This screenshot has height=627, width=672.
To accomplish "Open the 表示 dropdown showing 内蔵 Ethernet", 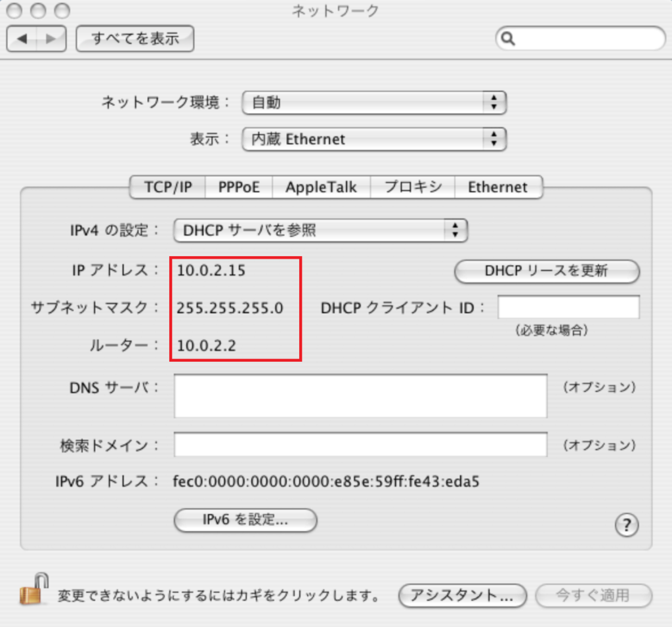I will [x=374, y=139].
